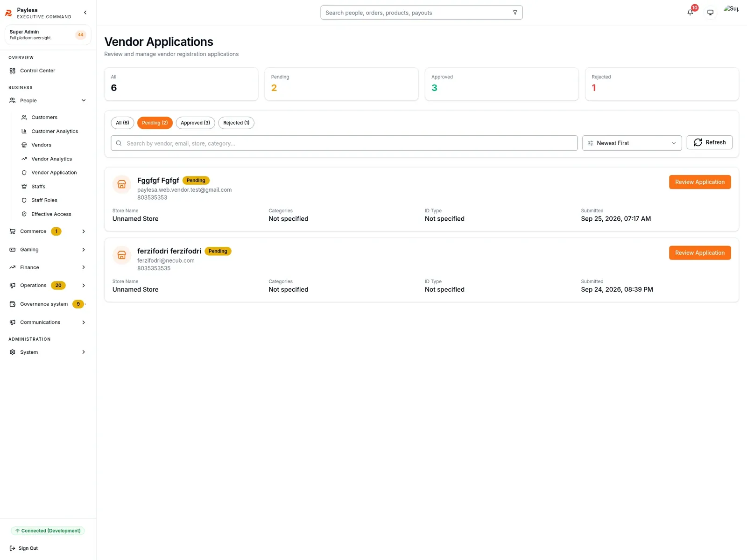Click the Finance trend icon
The image size is (747, 560).
pos(13,267)
